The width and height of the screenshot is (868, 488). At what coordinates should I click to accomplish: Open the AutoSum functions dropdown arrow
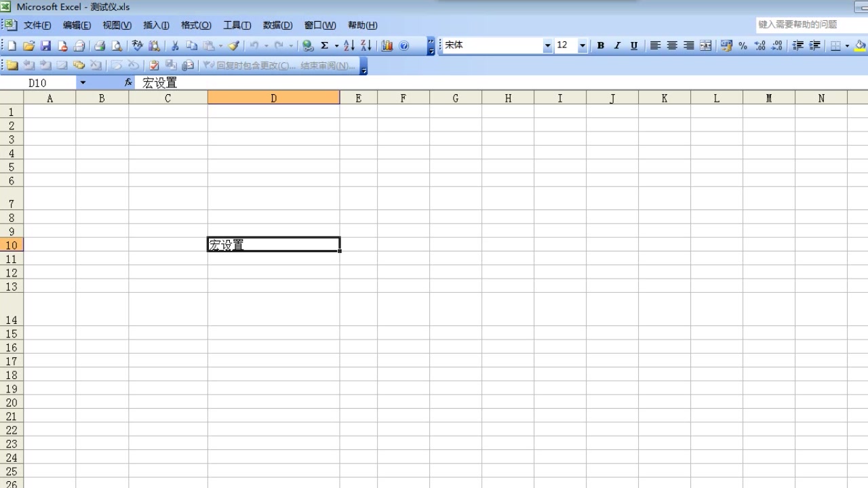[336, 46]
